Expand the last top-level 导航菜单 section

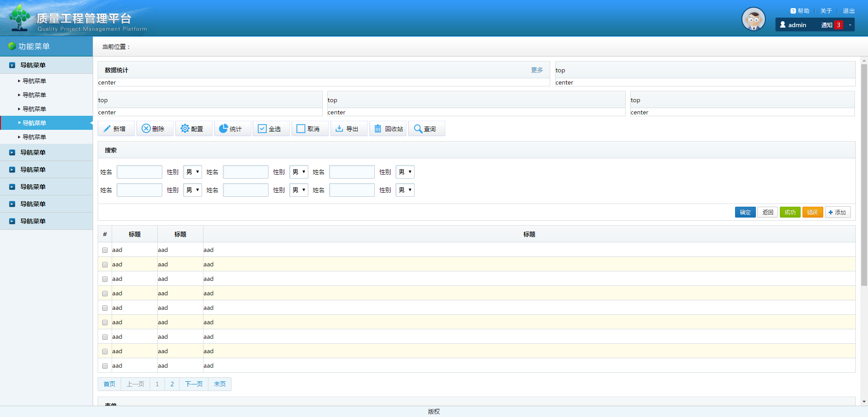coord(46,221)
